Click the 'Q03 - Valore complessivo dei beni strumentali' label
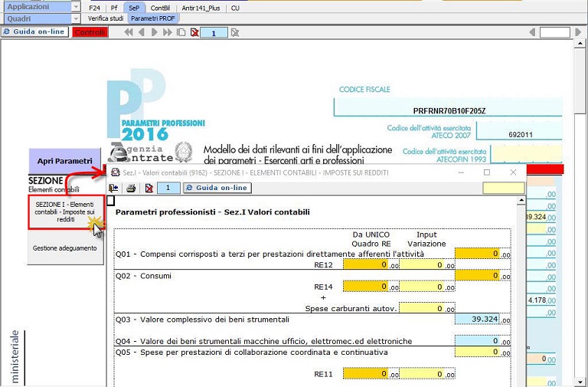Screen dimensions: 588x387 click(202, 320)
